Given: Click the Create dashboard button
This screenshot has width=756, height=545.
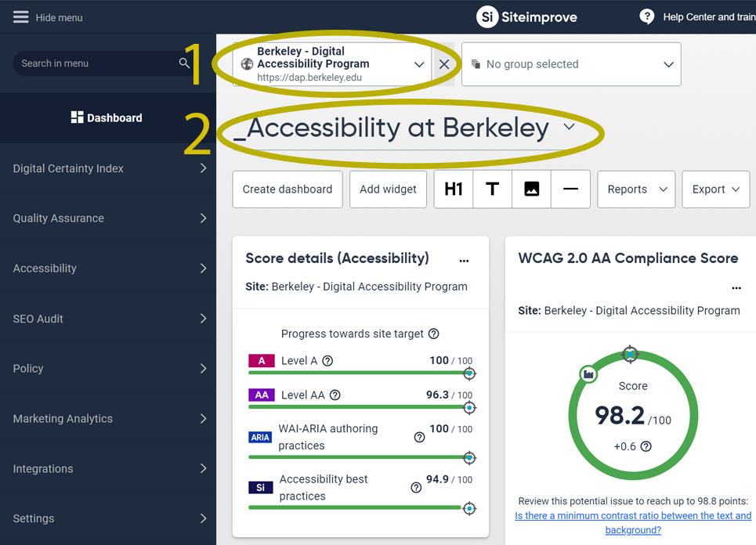Looking at the screenshot, I should point(287,189).
